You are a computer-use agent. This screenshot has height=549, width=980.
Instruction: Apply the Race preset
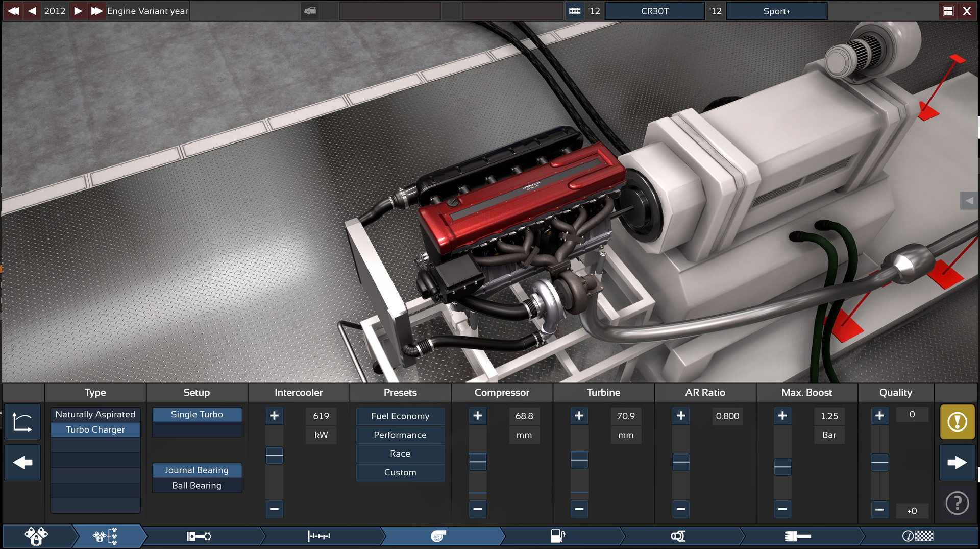(x=400, y=453)
